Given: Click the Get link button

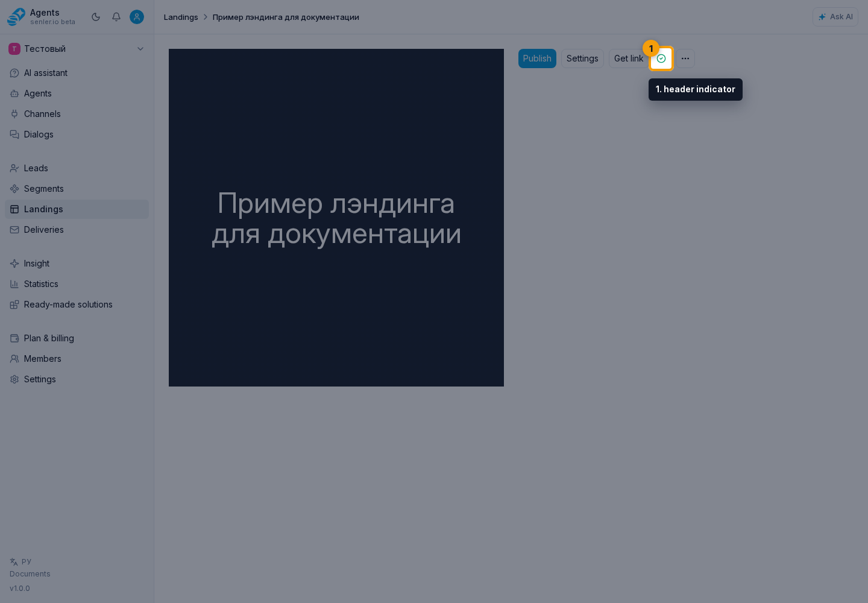Looking at the screenshot, I should click(629, 58).
